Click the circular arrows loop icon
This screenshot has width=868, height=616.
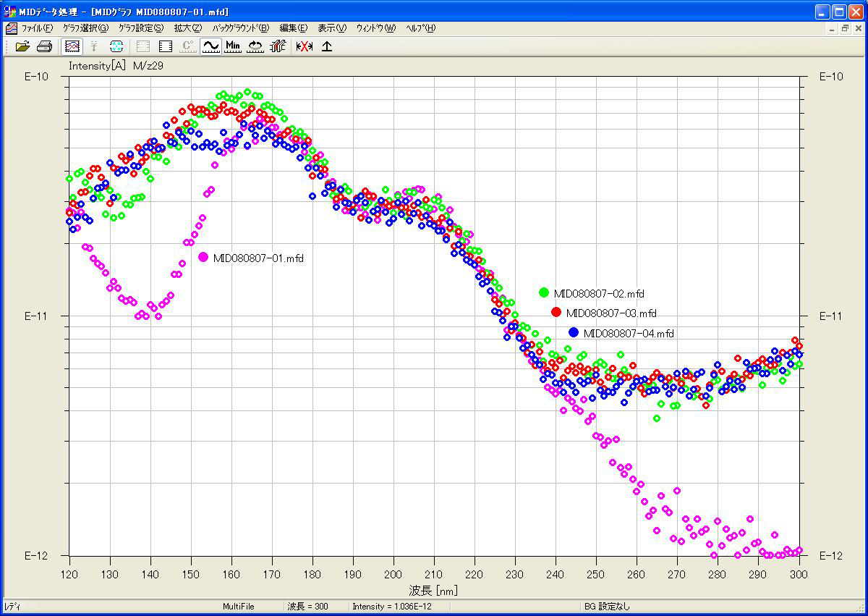pyautogui.click(x=255, y=46)
